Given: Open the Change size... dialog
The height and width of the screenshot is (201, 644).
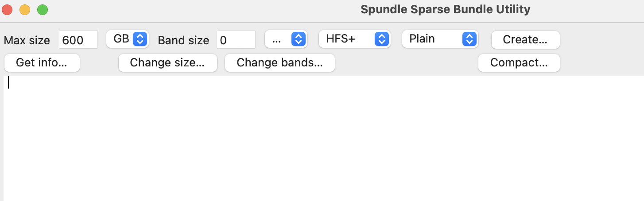Looking at the screenshot, I should click(x=167, y=63).
